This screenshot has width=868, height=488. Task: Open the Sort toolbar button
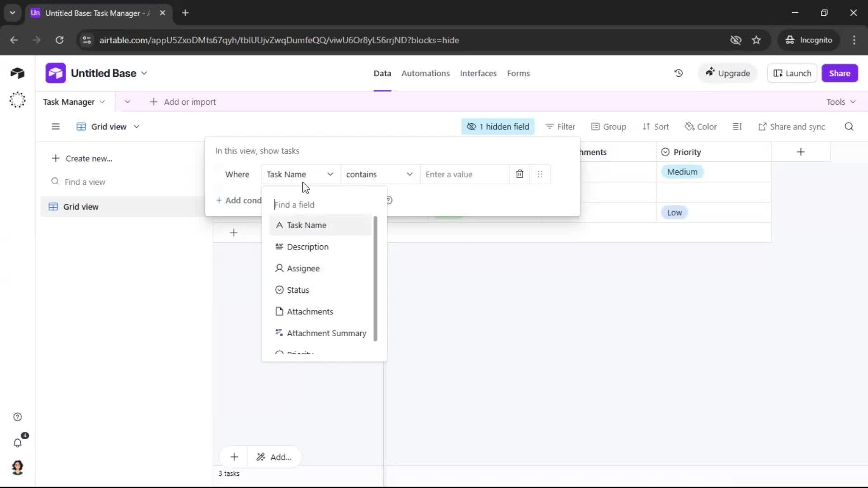656,127
